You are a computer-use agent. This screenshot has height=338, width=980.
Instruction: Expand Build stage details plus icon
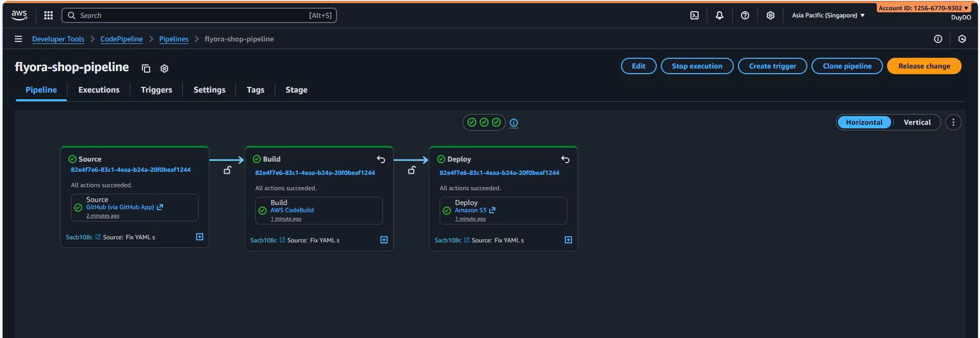tap(384, 240)
